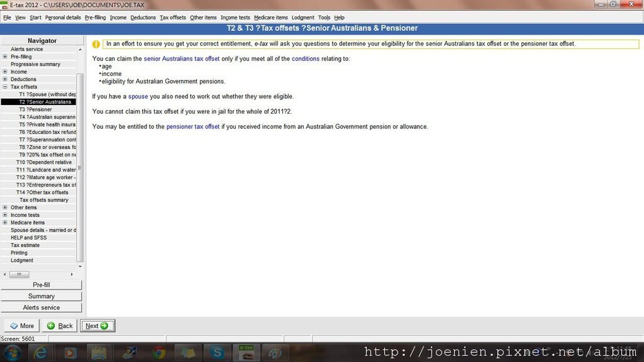
Task: Open the Personal details menu
Action: [x=63, y=18]
